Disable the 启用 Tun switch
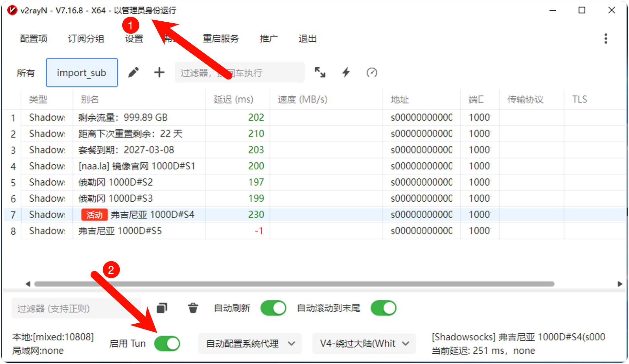 point(167,344)
